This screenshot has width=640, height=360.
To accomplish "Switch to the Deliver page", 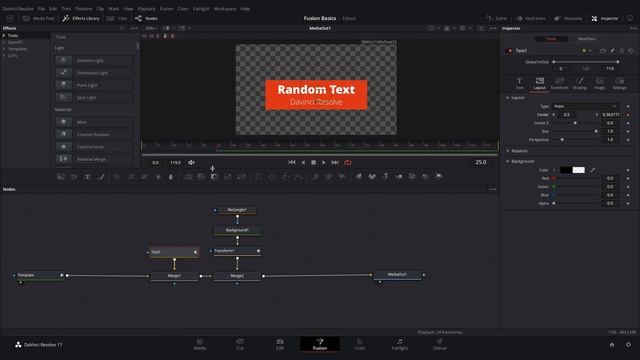I will pyautogui.click(x=439, y=344).
